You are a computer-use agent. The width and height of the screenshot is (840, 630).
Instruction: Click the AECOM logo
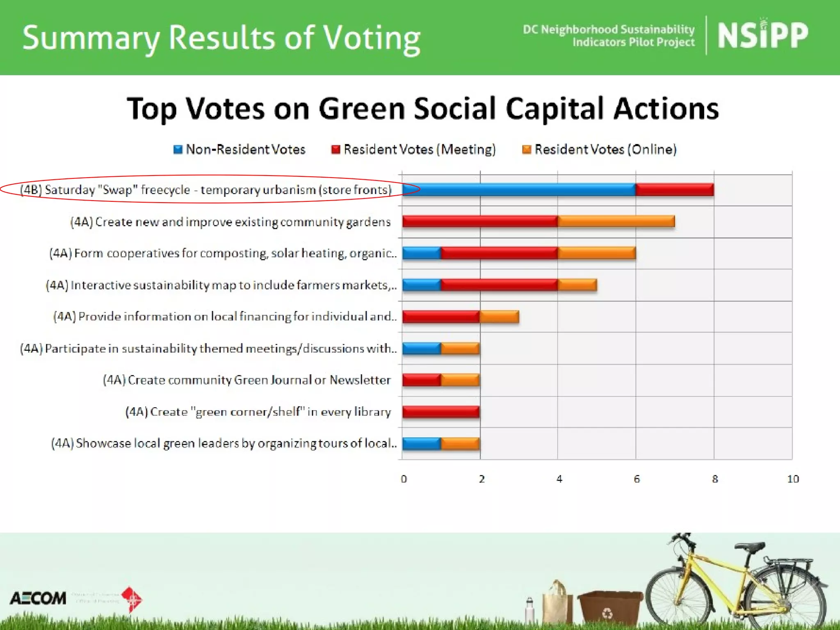click(x=38, y=598)
